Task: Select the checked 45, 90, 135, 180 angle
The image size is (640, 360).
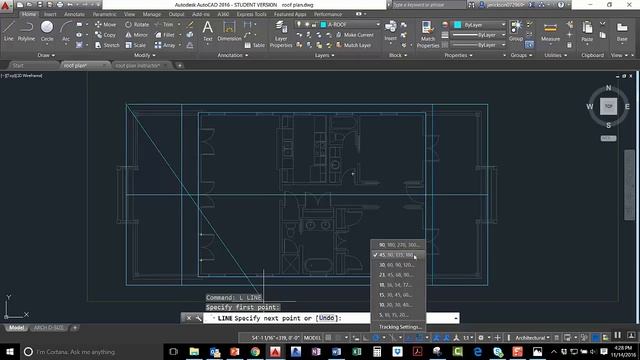Action: pos(398,255)
